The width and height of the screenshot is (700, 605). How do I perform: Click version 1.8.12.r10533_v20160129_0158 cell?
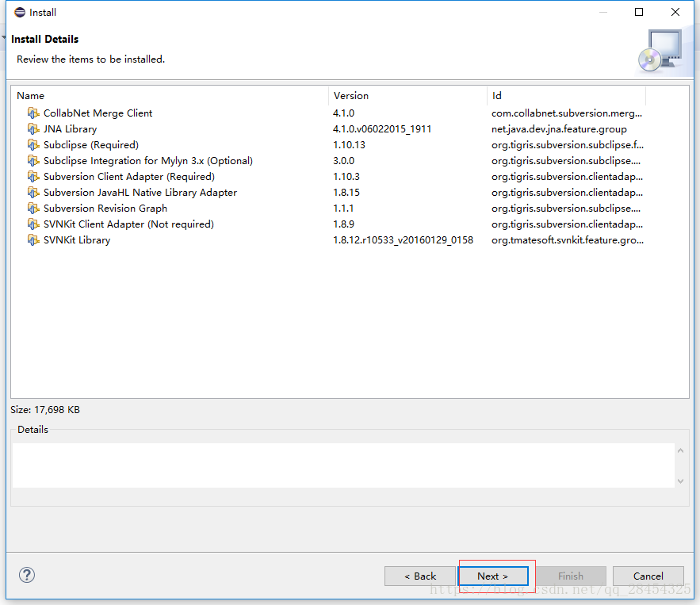coord(404,239)
